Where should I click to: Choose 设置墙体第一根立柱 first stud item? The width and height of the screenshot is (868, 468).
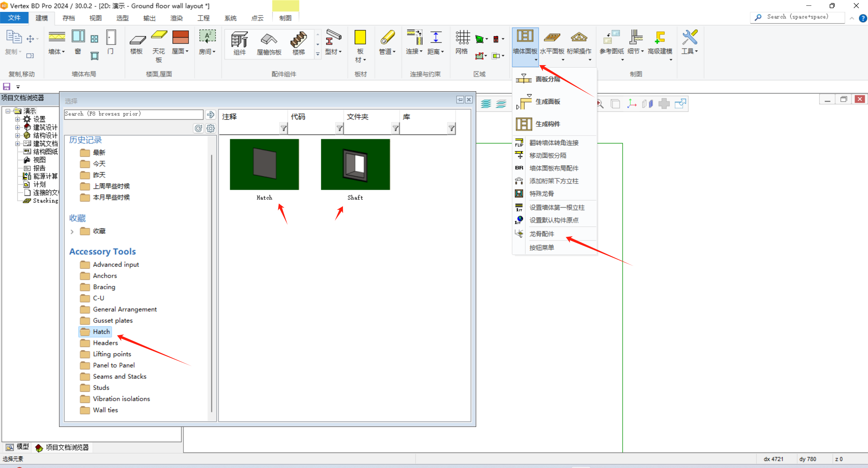pos(557,207)
